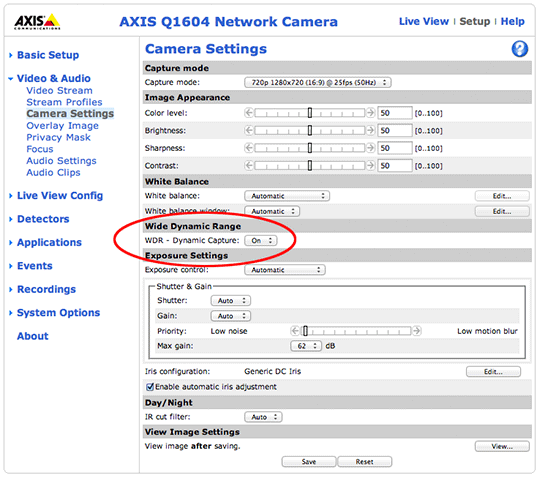Decrease Color level with left arrow icon
The image size is (540, 478).
pyautogui.click(x=249, y=113)
